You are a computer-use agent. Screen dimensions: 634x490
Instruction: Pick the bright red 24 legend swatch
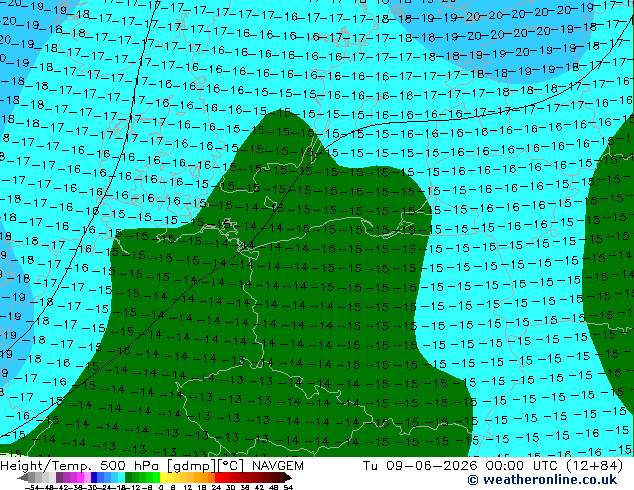[218, 477]
